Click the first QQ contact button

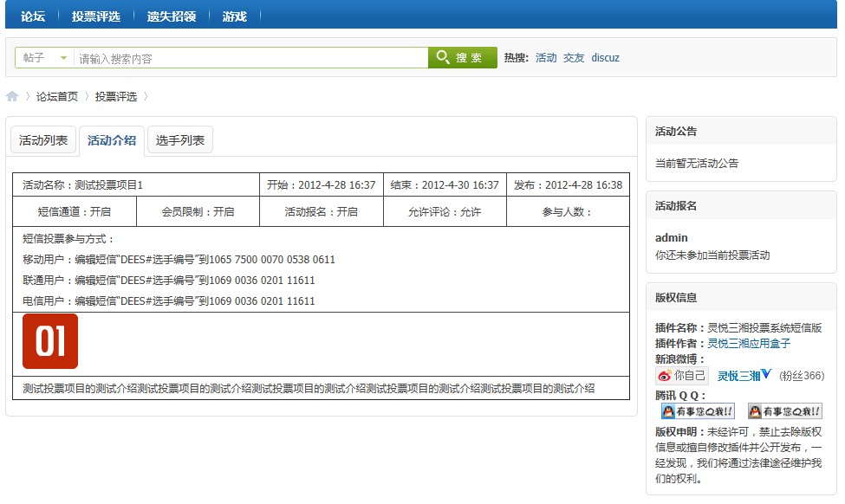point(698,411)
